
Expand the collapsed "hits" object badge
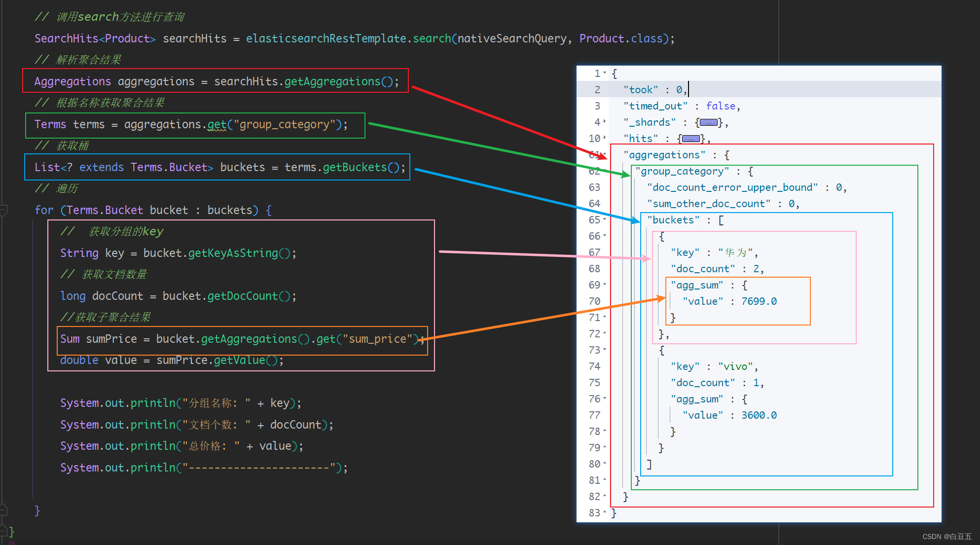point(690,139)
